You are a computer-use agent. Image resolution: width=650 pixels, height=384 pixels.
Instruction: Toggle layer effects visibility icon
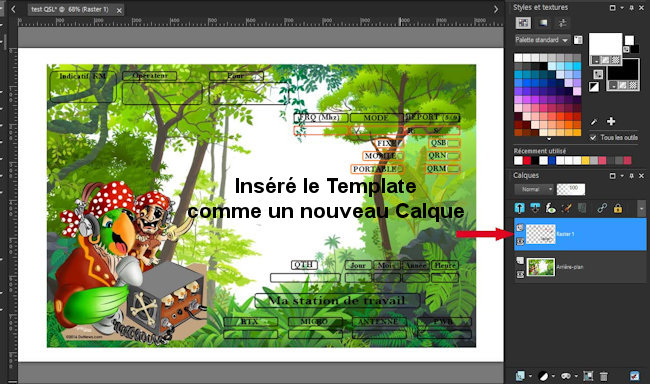tap(551, 208)
